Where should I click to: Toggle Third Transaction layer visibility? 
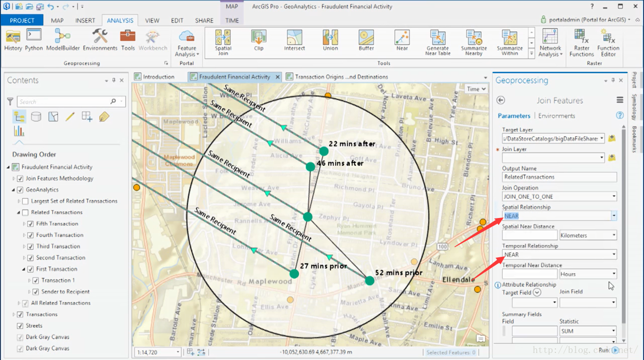click(x=30, y=246)
